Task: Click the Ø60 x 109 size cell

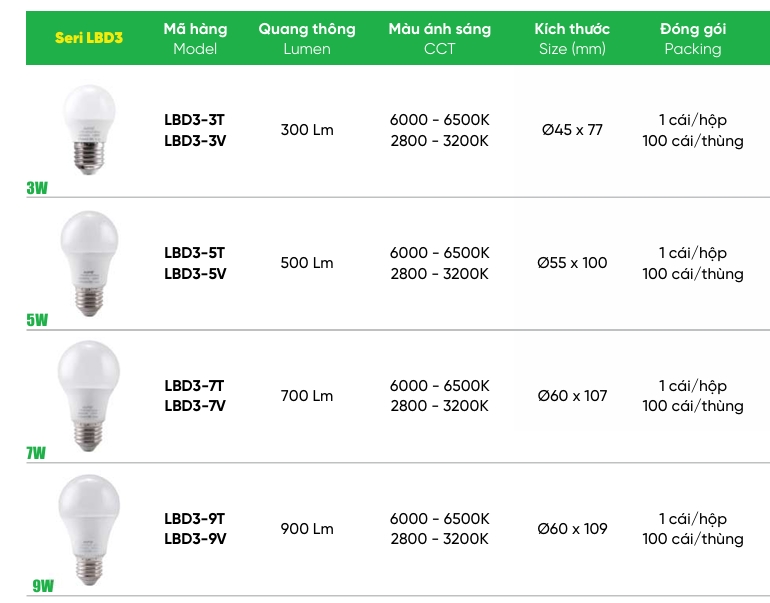Action: [x=572, y=528]
